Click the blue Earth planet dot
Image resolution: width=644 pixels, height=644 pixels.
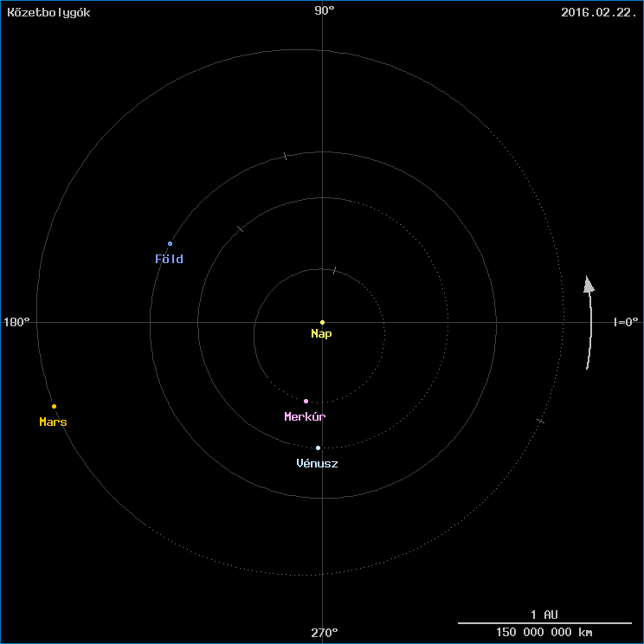point(170,243)
